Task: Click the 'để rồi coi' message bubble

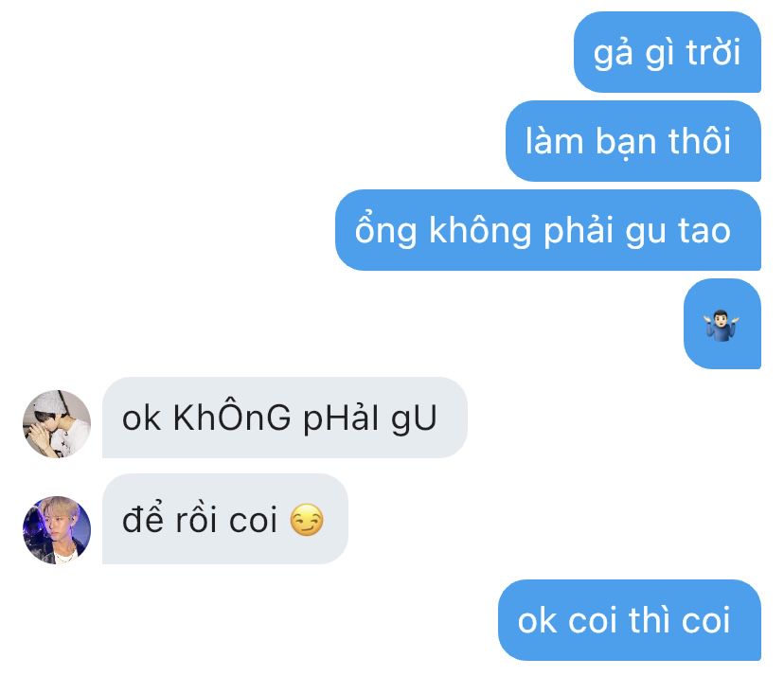Action: pyautogui.click(x=225, y=519)
